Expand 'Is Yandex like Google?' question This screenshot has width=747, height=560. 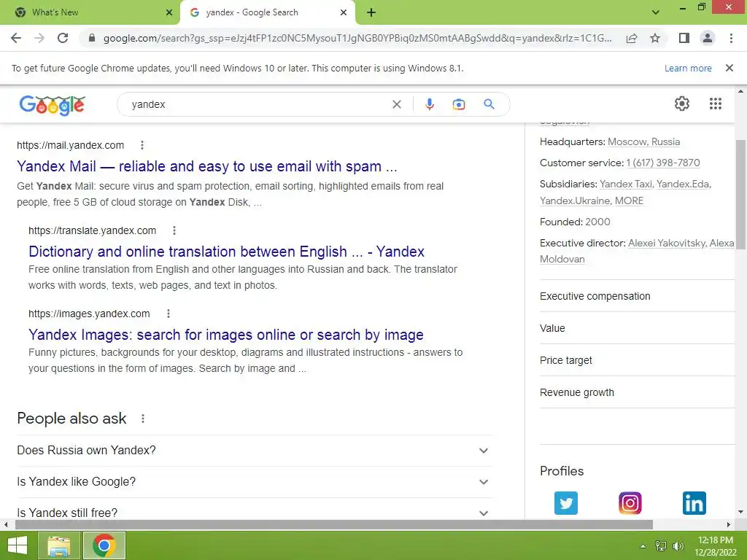[x=254, y=482]
